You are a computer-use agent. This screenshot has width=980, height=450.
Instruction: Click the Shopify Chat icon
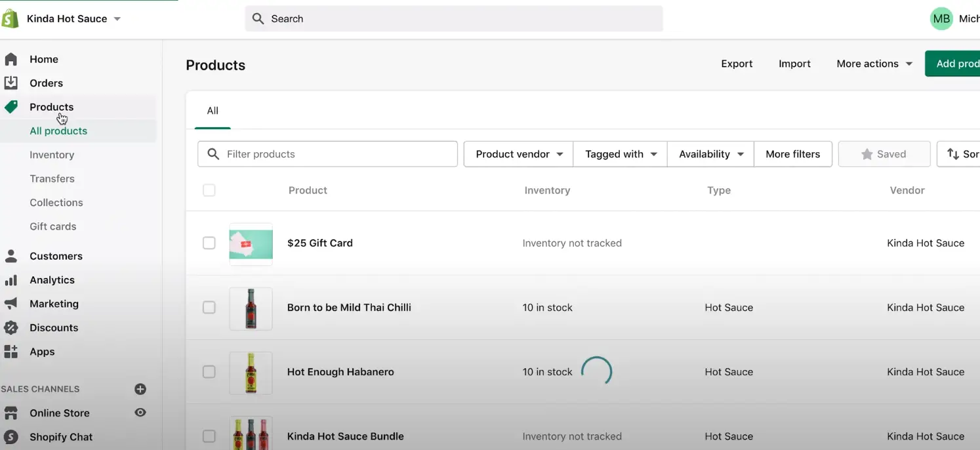(x=10, y=437)
